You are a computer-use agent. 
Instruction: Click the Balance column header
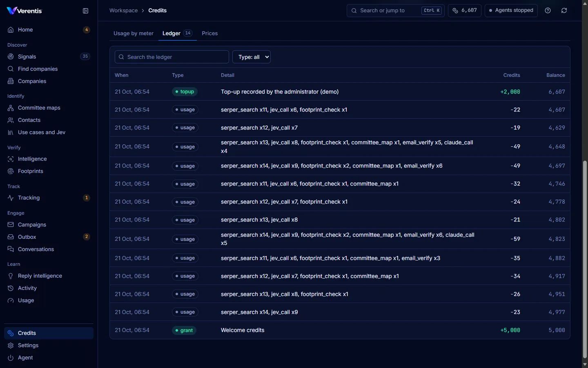click(x=556, y=75)
